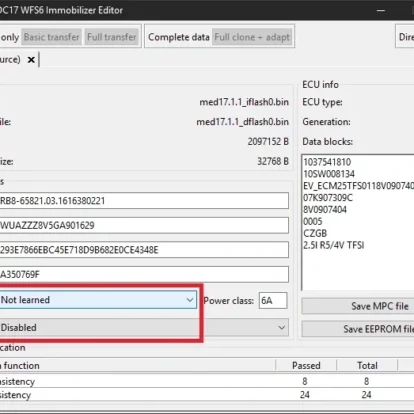The height and width of the screenshot is (414, 414).
Task: Click the 32768 B size value
Action: pyautogui.click(x=273, y=161)
